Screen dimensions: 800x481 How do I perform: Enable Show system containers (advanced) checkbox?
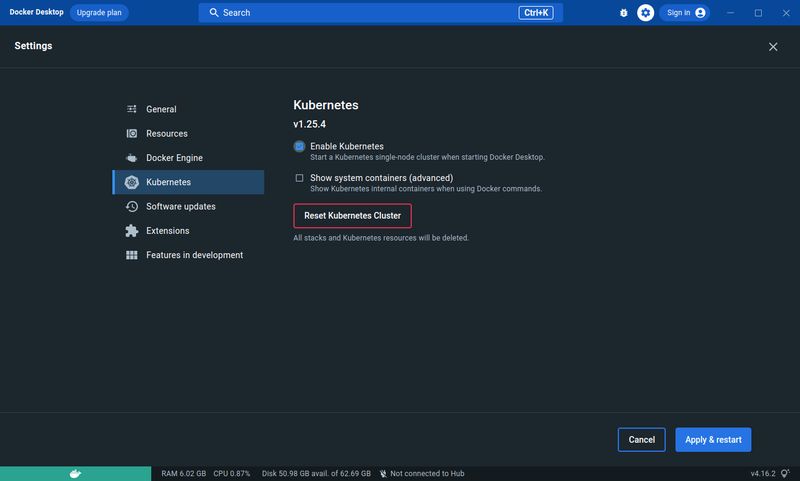click(x=299, y=178)
